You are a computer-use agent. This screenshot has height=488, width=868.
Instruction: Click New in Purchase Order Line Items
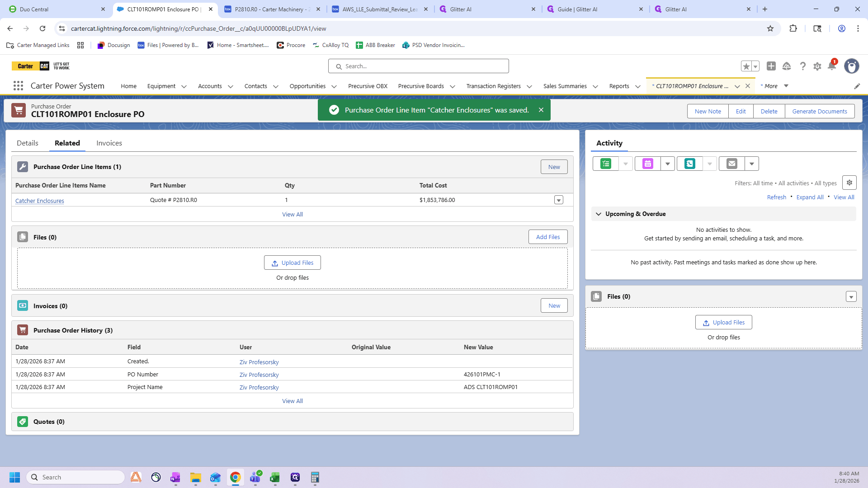554,167
